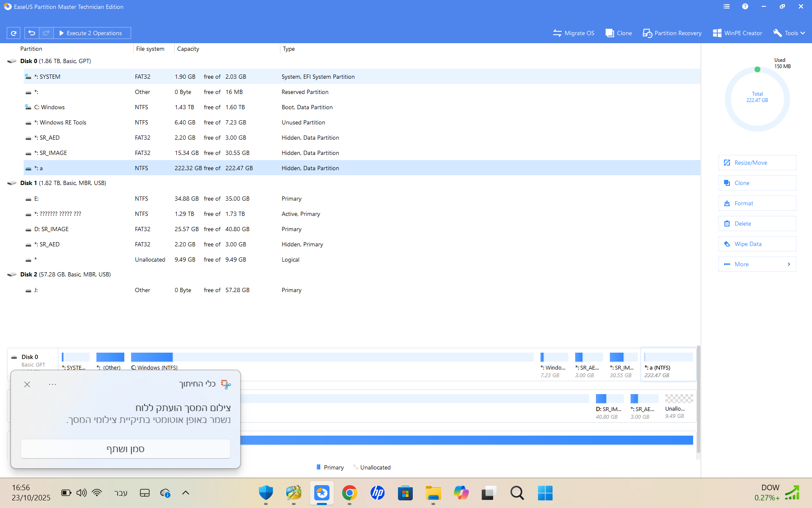The height and width of the screenshot is (508, 812).
Task: Click the redo operation icon
Action: pyautogui.click(x=46, y=33)
